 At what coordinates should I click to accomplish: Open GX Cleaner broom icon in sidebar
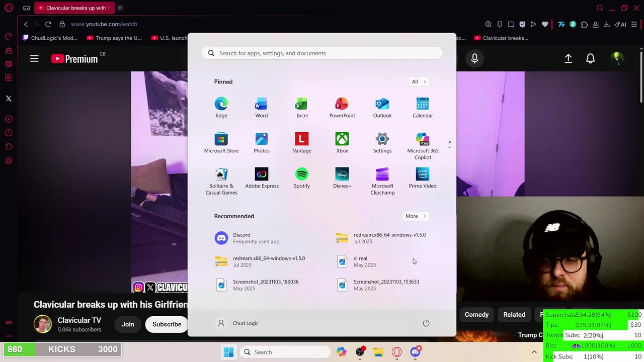(x=9, y=50)
